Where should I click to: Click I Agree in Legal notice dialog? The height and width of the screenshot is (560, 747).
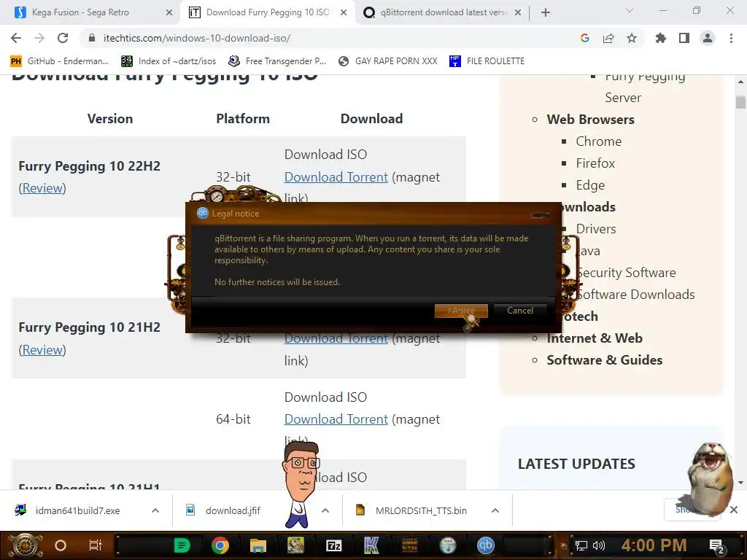[x=461, y=311]
